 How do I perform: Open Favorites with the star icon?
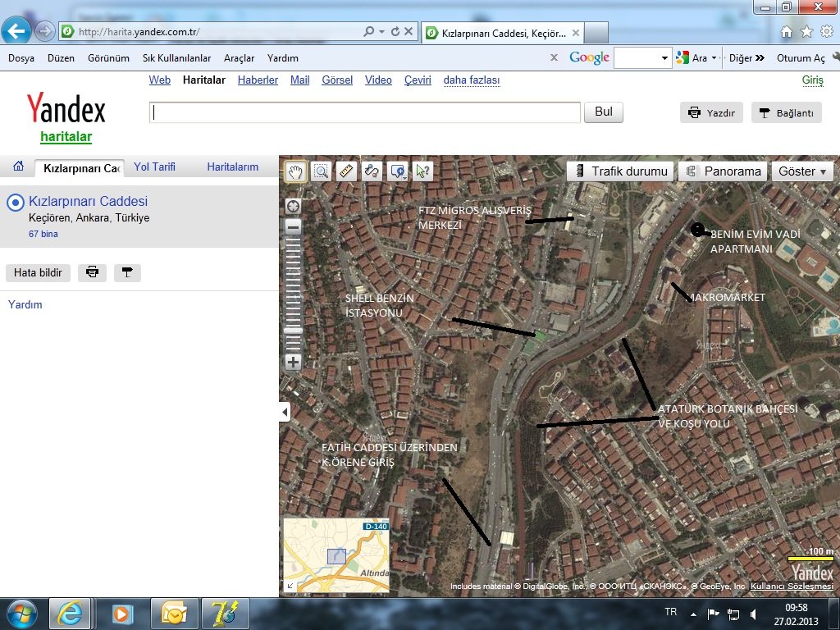click(x=807, y=32)
